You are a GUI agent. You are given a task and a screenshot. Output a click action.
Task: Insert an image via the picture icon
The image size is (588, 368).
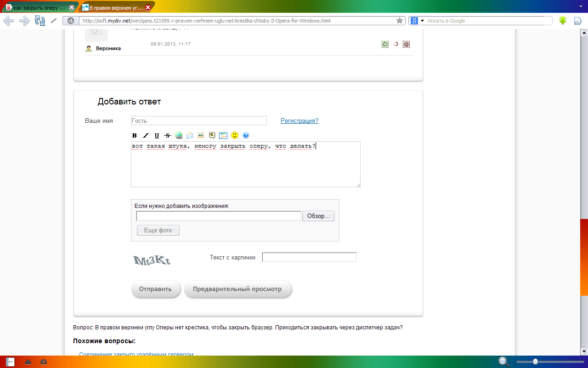201,136
